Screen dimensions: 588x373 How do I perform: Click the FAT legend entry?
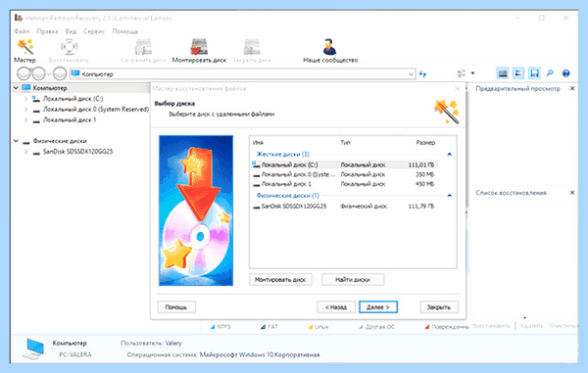269,327
